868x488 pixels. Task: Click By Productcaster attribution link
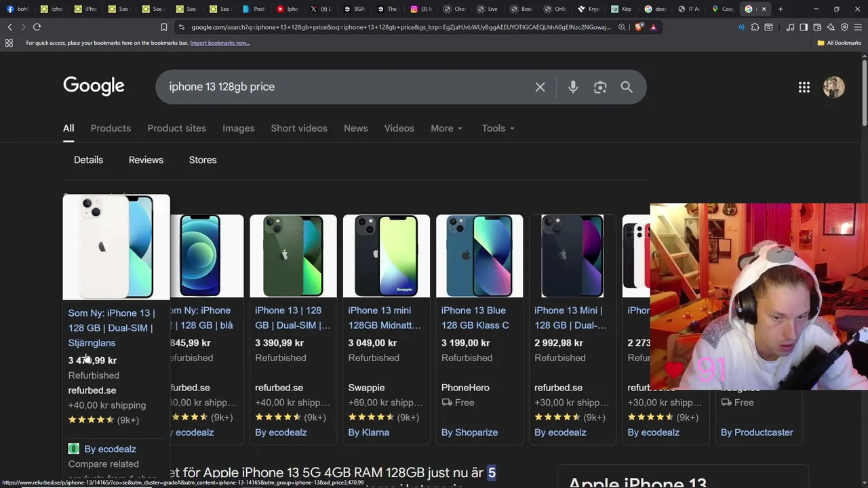(x=757, y=432)
